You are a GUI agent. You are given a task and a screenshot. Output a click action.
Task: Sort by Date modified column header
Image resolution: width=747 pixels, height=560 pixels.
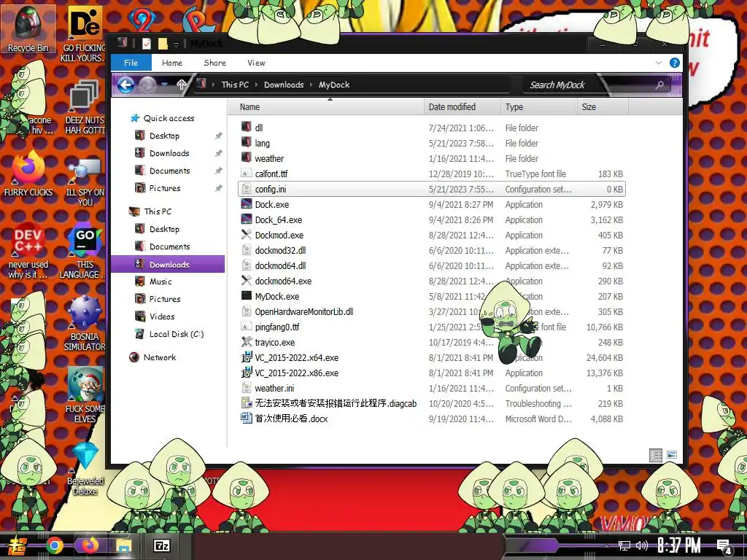[x=462, y=107]
